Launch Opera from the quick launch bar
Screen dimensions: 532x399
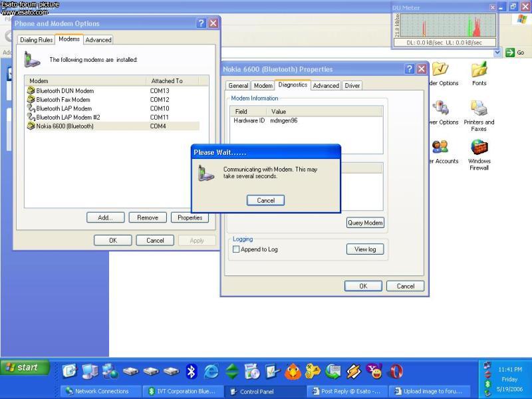pos(396,371)
